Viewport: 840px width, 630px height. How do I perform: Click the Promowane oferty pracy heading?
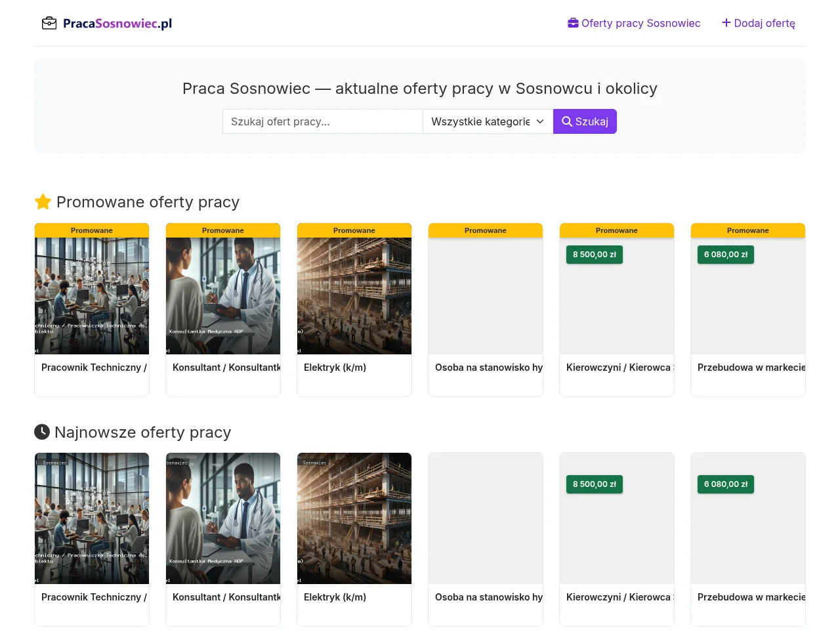pos(148,202)
